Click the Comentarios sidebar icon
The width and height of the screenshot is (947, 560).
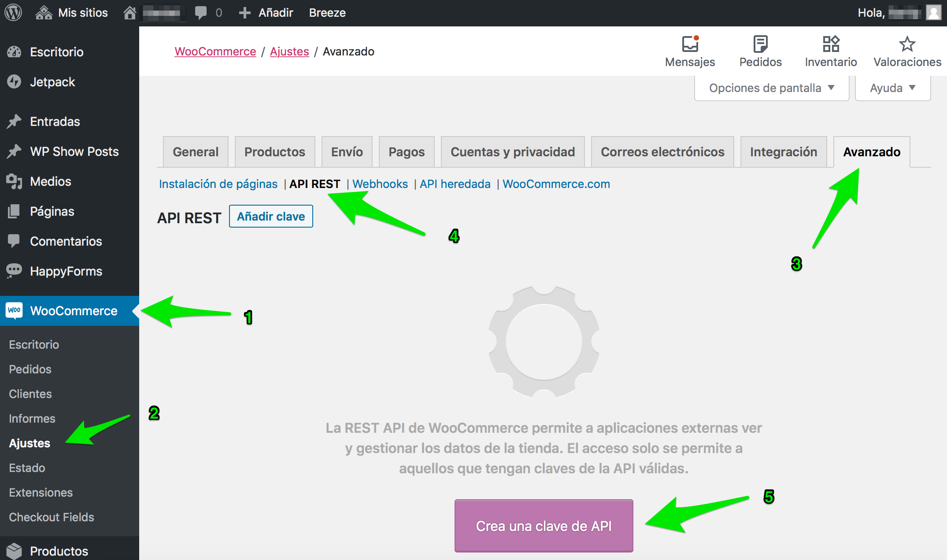coord(14,241)
